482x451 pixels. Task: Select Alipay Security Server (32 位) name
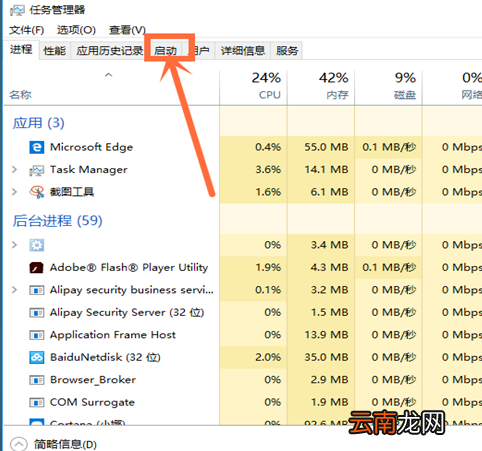coord(127,313)
